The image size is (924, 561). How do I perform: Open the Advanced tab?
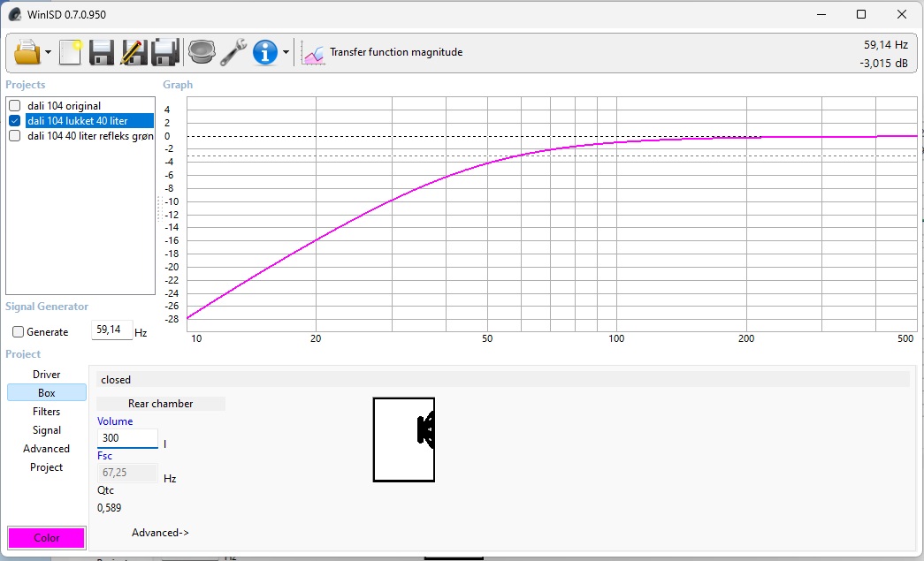[47, 449]
